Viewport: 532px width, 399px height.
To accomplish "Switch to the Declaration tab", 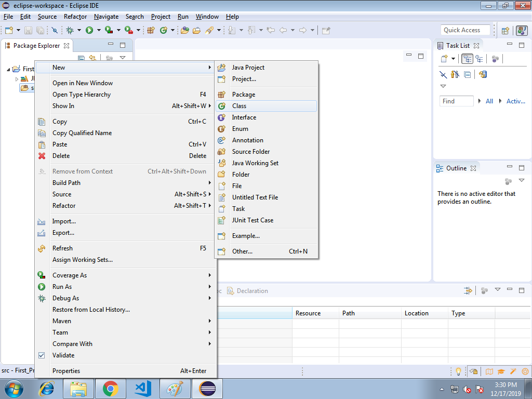I will point(248,291).
